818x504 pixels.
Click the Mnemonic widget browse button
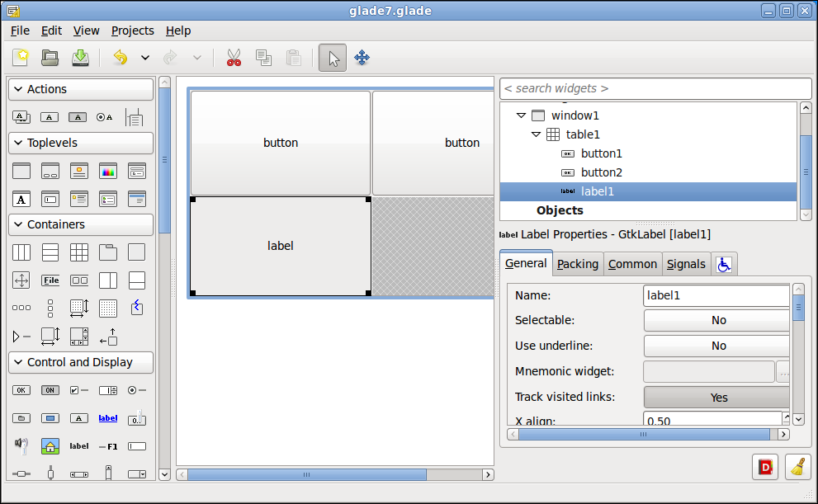point(783,372)
